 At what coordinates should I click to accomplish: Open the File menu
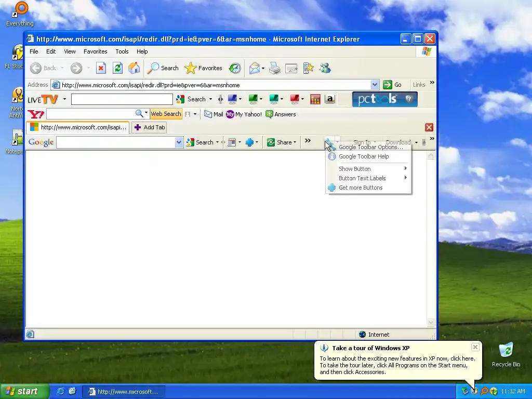[34, 51]
